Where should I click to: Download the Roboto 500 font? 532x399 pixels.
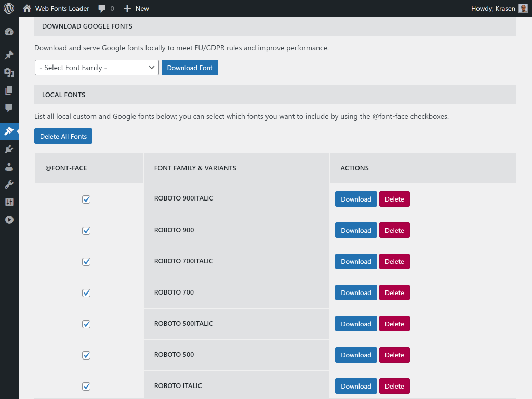point(356,355)
